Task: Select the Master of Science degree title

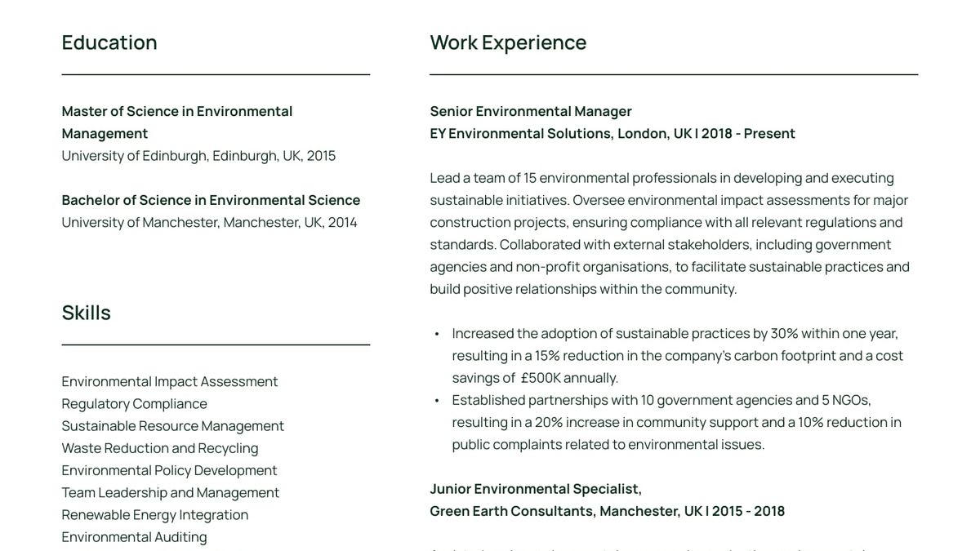Action: pos(176,122)
